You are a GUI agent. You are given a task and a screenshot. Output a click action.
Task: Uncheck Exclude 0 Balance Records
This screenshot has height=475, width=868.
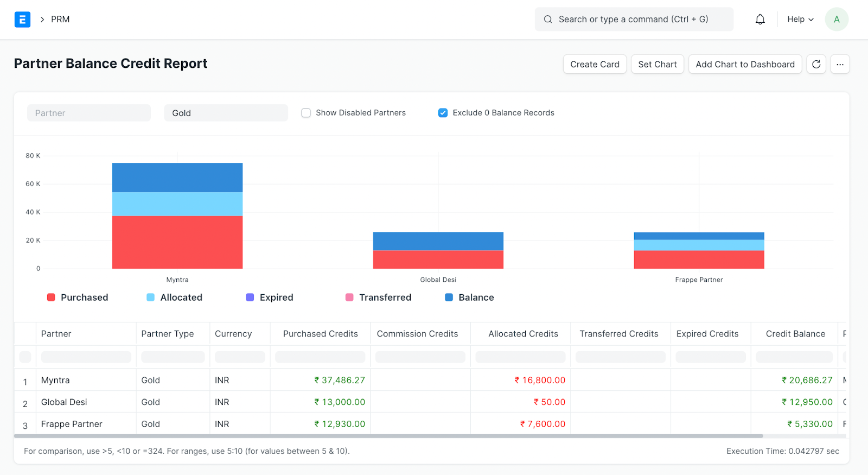tap(443, 113)
